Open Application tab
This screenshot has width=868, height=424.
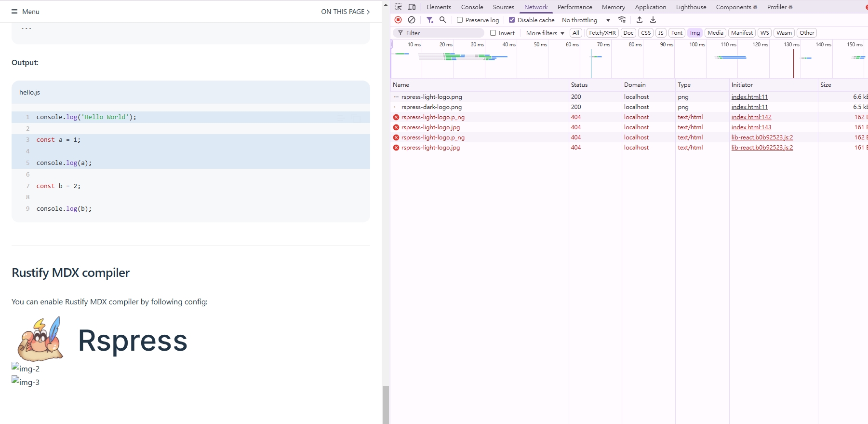tap(650, 7)
